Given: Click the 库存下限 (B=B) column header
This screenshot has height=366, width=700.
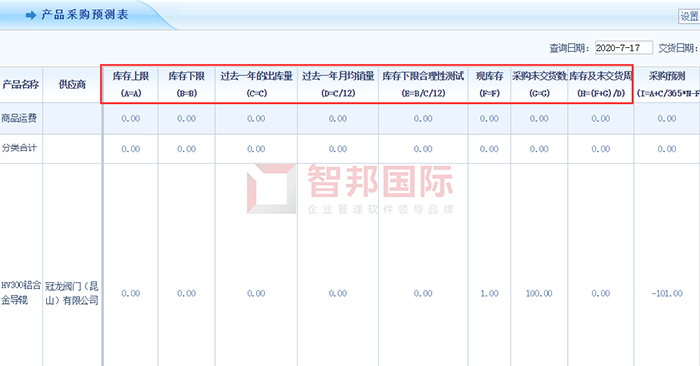Looking at the screenshot, I should (x=187, y=84).
